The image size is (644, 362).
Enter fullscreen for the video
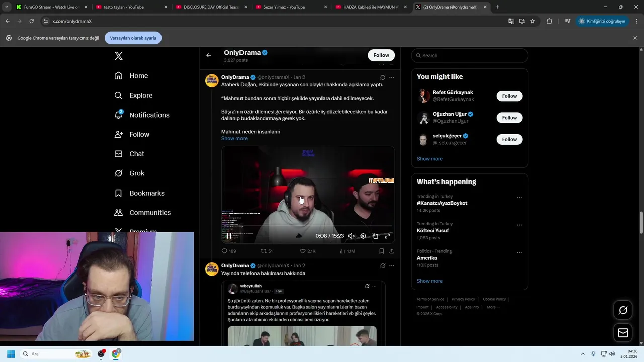pyautogui.click(x=387, y=236)
